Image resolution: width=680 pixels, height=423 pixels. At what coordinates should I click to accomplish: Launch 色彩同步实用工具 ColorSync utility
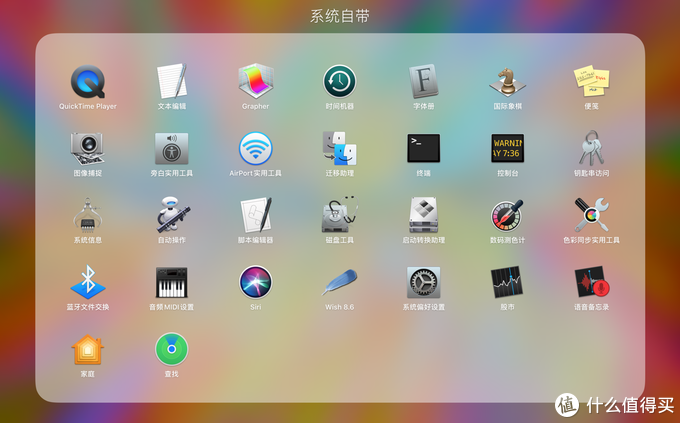(x=592, y=215)
